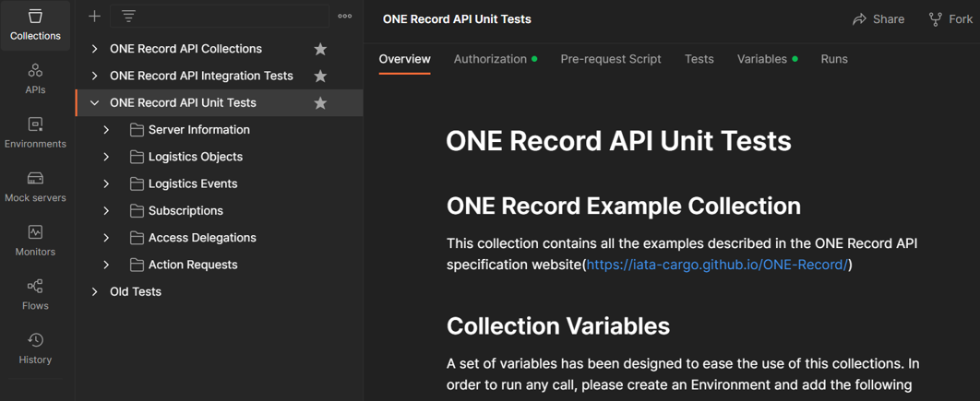The height and width of the screenshot is (401, 980).
Task: Open the Flows sidebar section
Action: pyautogui.click(x=36, y=295)
